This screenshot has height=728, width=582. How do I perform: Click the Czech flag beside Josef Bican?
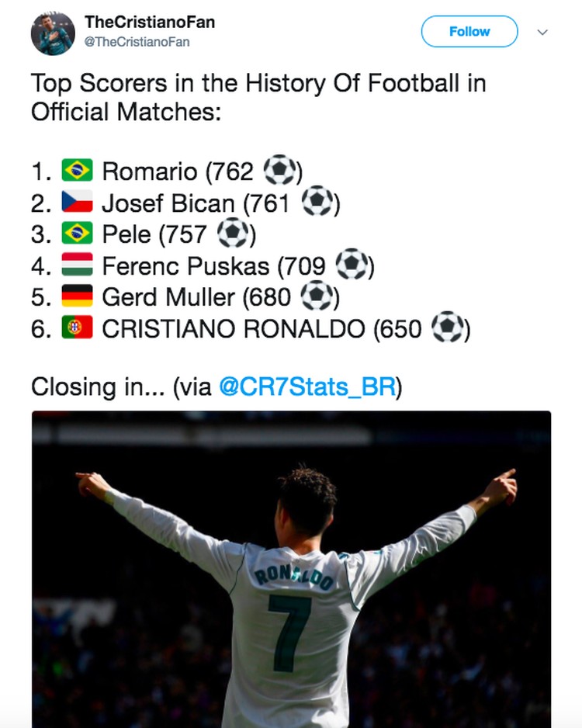click(77, 202)
